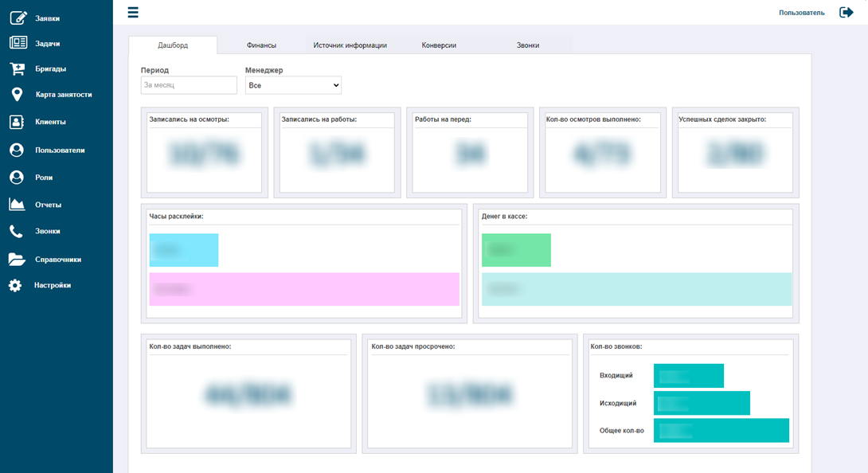Screen dimensions: 868x473
Task: Open the Менеджер dropdown
Action: click(293, 85)
